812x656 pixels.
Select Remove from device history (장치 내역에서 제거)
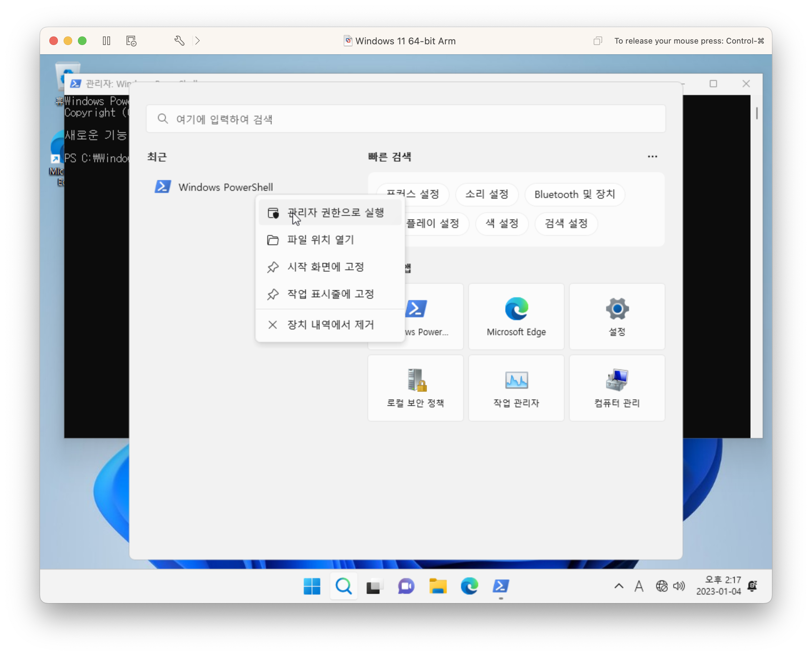tap(330, 325)
